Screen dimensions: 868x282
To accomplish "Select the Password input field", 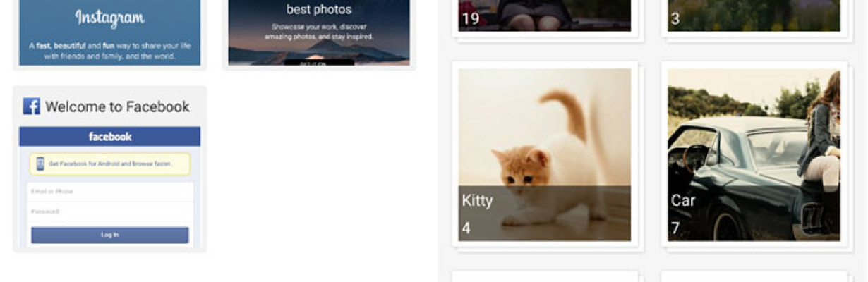I will click(109, 211).
